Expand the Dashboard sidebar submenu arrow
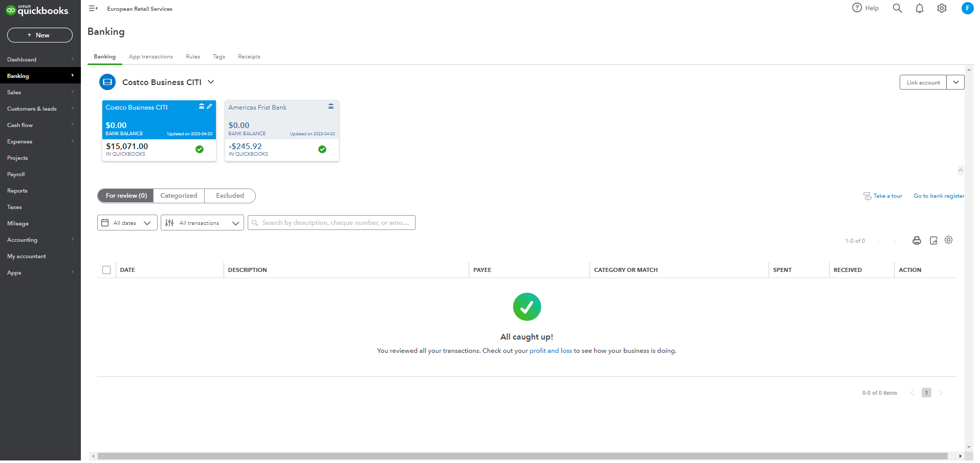980x463 pixels. coord(73,59)
